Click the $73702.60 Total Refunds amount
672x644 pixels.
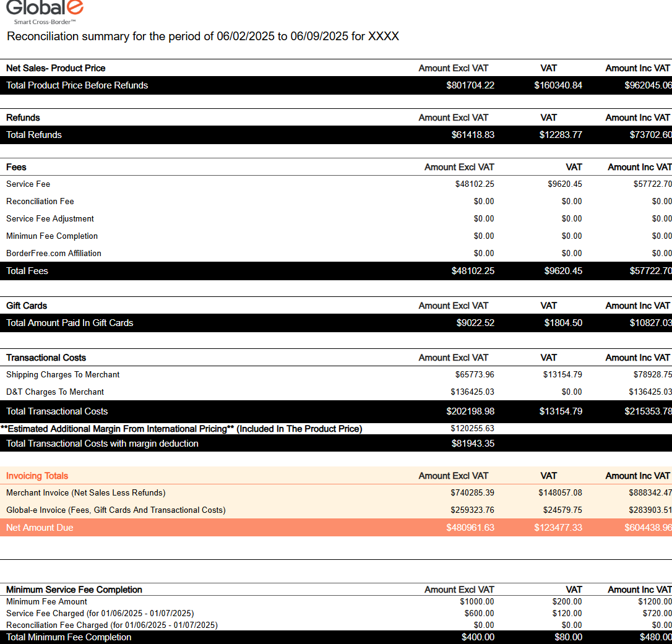(647, 135)
